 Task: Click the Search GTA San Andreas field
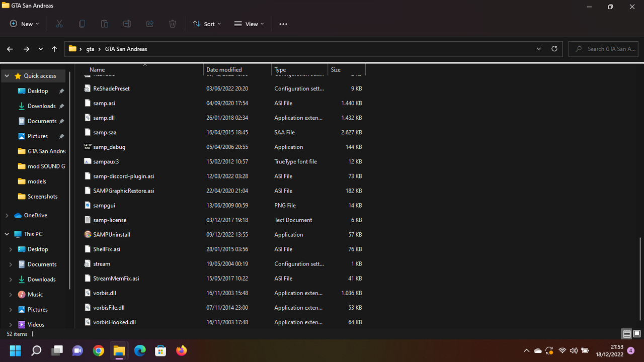[603, 49]
